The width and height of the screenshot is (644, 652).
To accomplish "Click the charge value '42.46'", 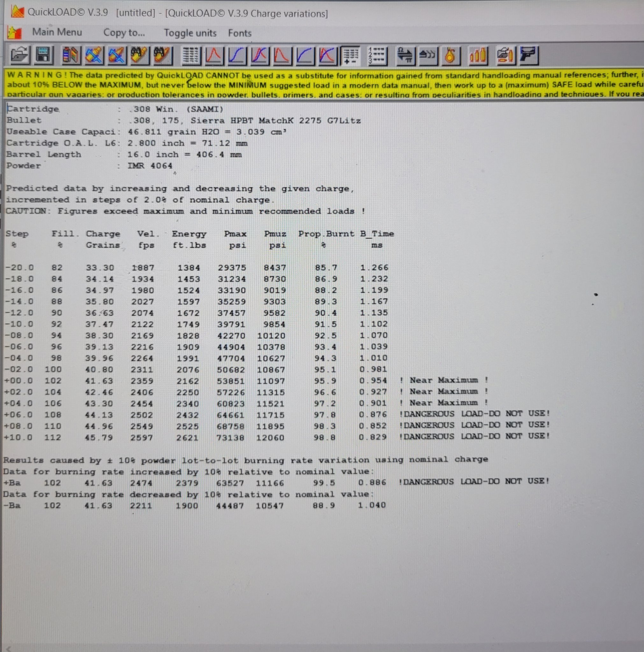I will pyautogui.click(x=99, y=392).
